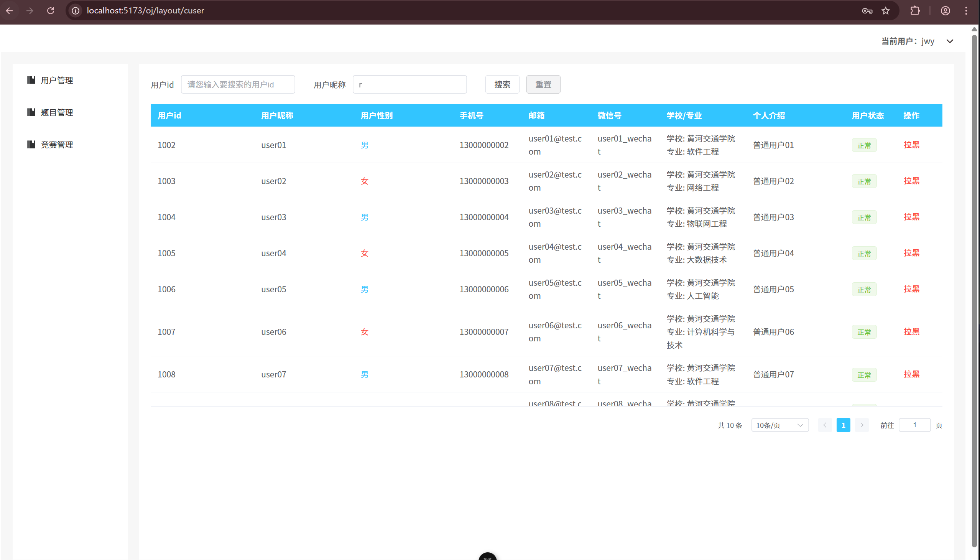Click the 重置 button
Image resolution: width=980 pixels, height=560 pixels.
click(x=543, y=84)
